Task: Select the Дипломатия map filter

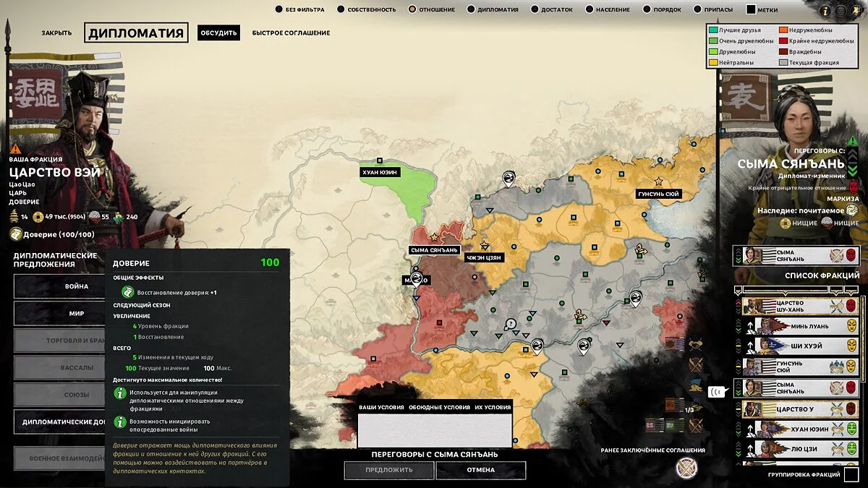Action: 493,9
